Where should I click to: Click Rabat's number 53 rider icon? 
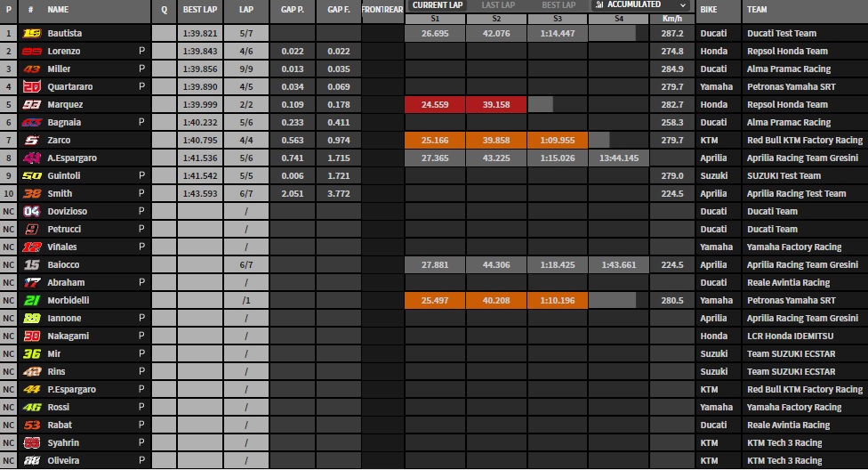click(x=31, y=425)
